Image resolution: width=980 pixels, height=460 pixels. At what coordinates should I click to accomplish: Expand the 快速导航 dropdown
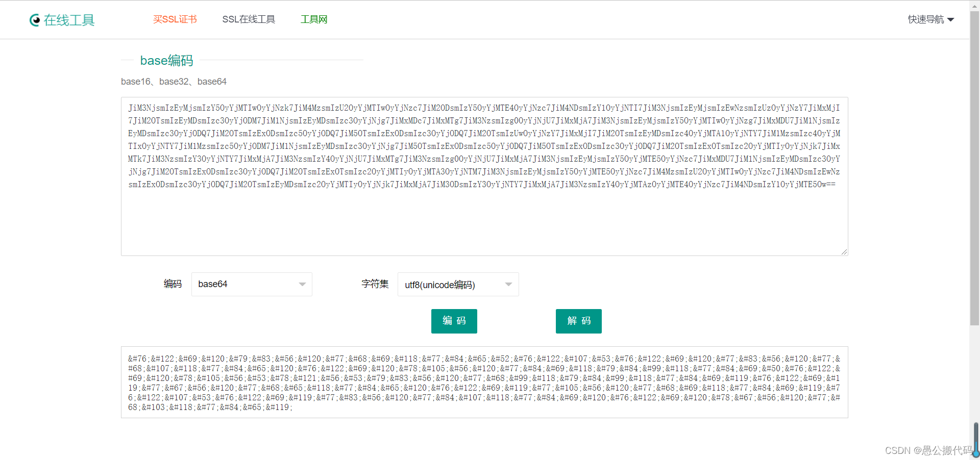click(931, 19)
